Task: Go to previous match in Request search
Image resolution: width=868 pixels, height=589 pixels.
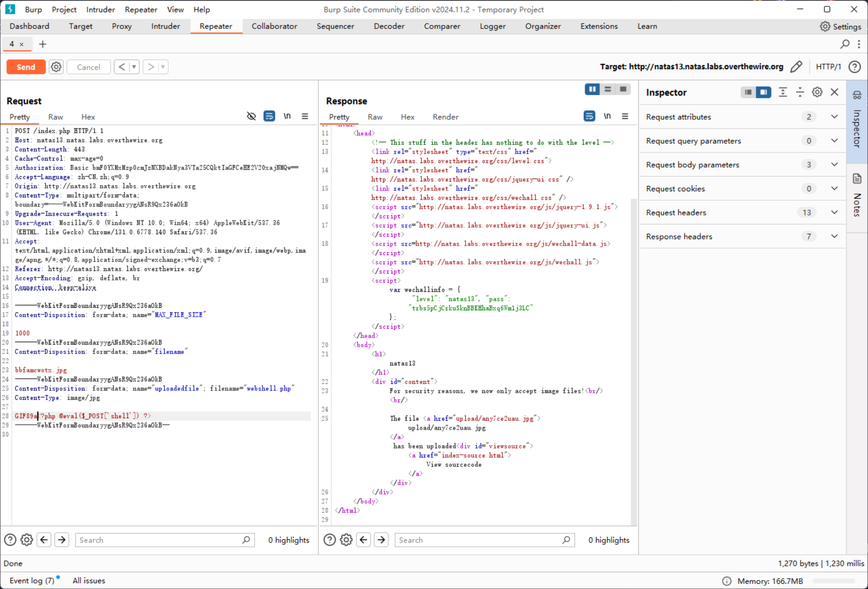Action: [x=44, y=540]
